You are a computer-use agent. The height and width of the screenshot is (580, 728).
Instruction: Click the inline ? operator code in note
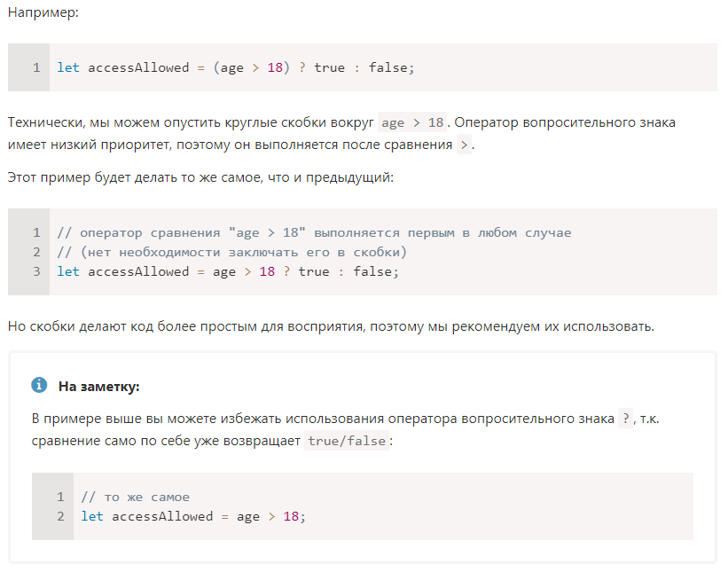click(625, 419)
